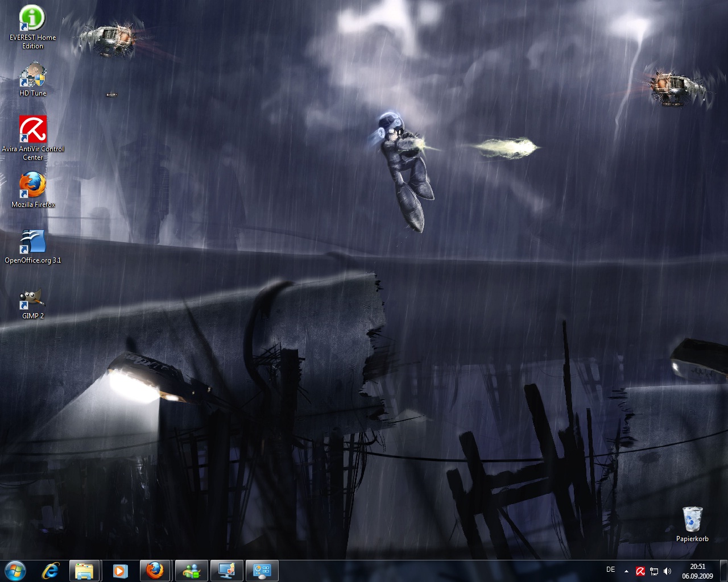
Task: Click the Avira umbrella tray icon
Action: tap(640, 571)
